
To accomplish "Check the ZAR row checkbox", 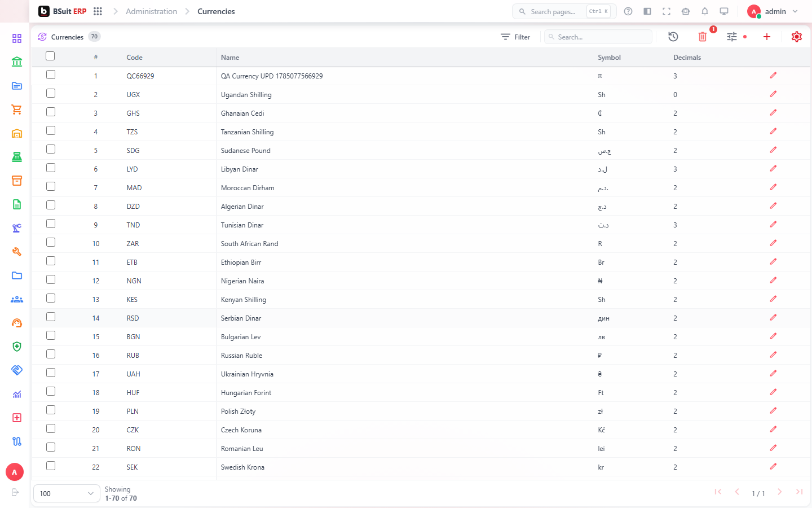I will [x=51, y=242].
